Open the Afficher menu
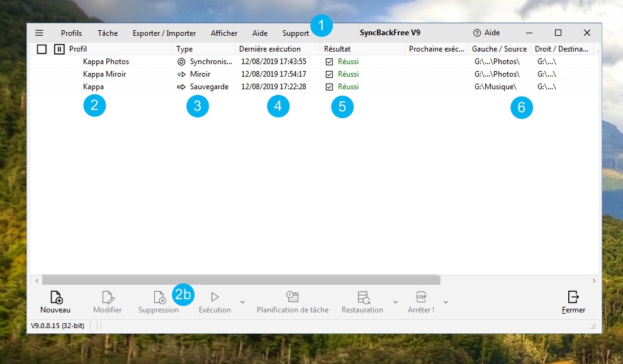Viewport: 623px width, 364px height. tap(224, 33)
